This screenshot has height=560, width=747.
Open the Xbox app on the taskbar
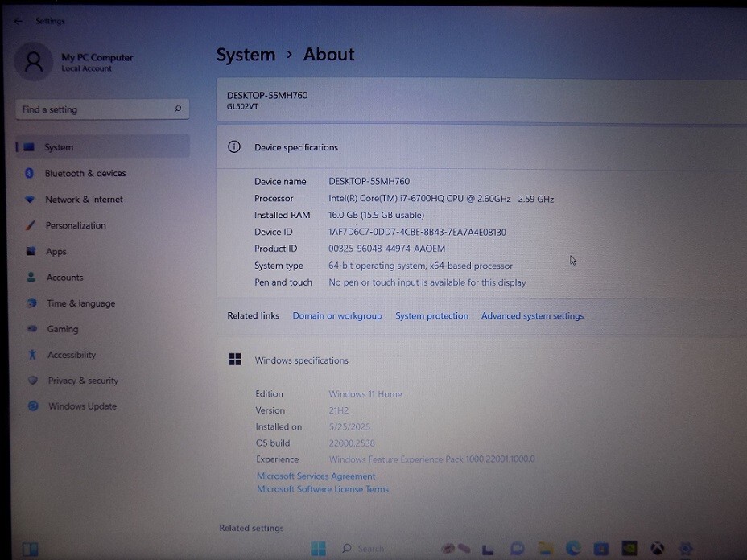[x=658, y=549]
